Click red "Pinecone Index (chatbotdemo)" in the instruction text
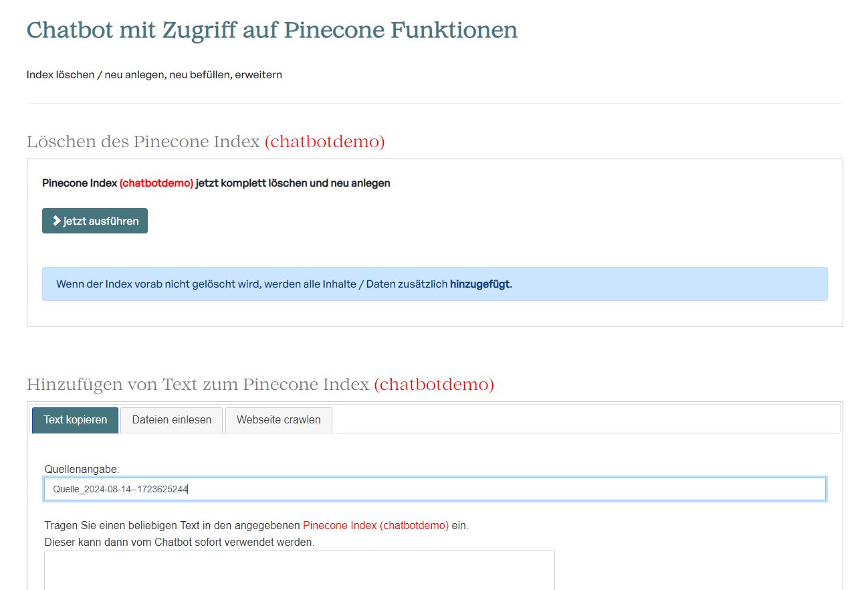The image size is (868, 590). pos(375,526)
